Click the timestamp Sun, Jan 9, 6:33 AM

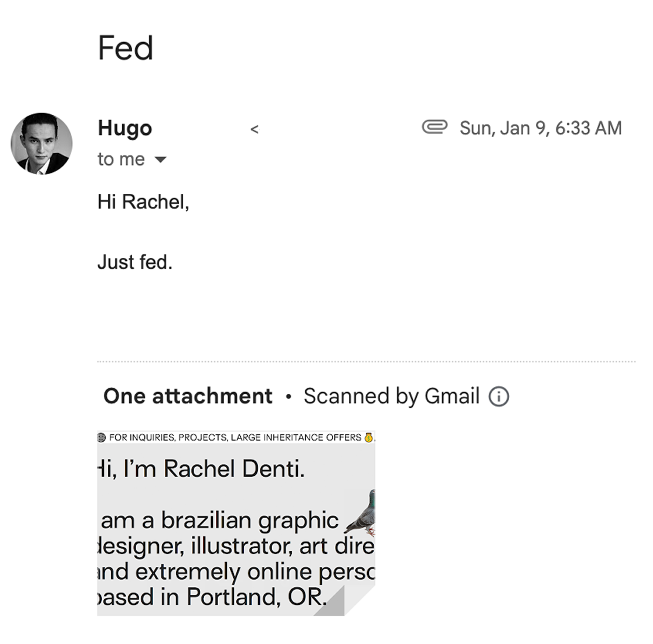click(x=541, y=128)
